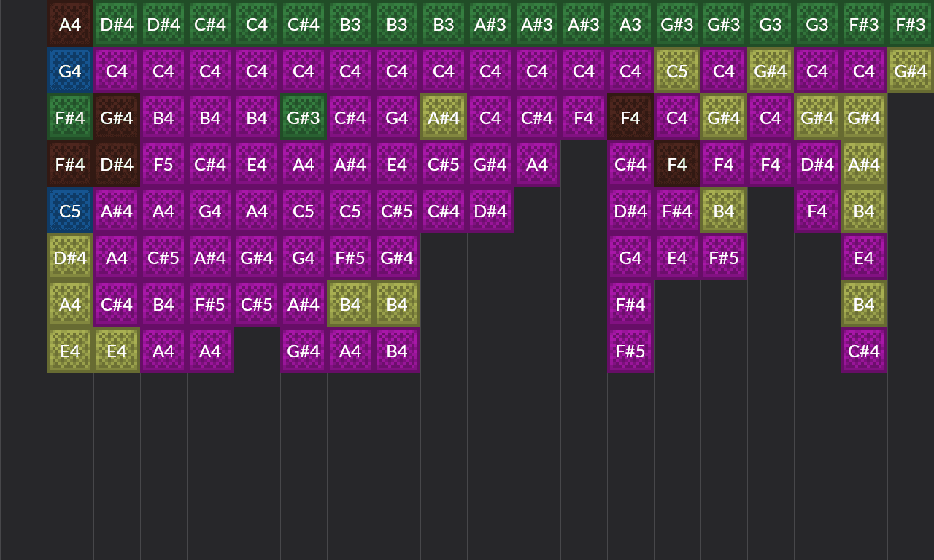The image size is (934, 560).
Task: Click the green F#4 note block
Action: [70, 117]
